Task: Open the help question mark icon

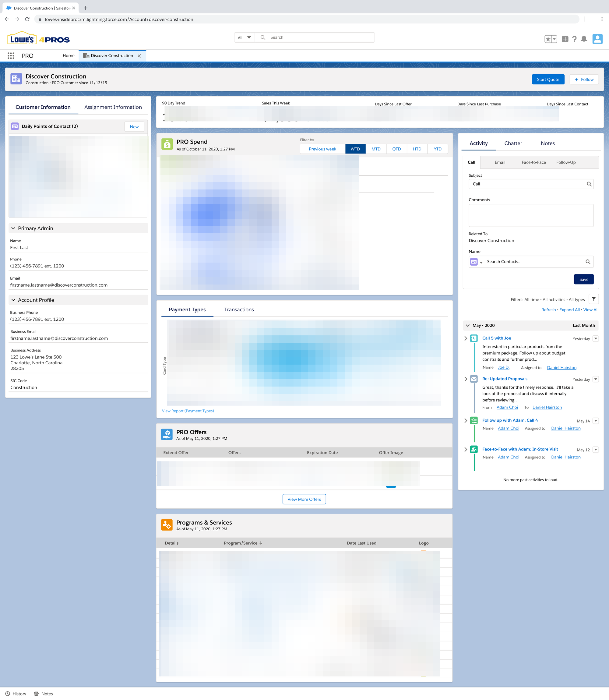Action: pos(574,39)
